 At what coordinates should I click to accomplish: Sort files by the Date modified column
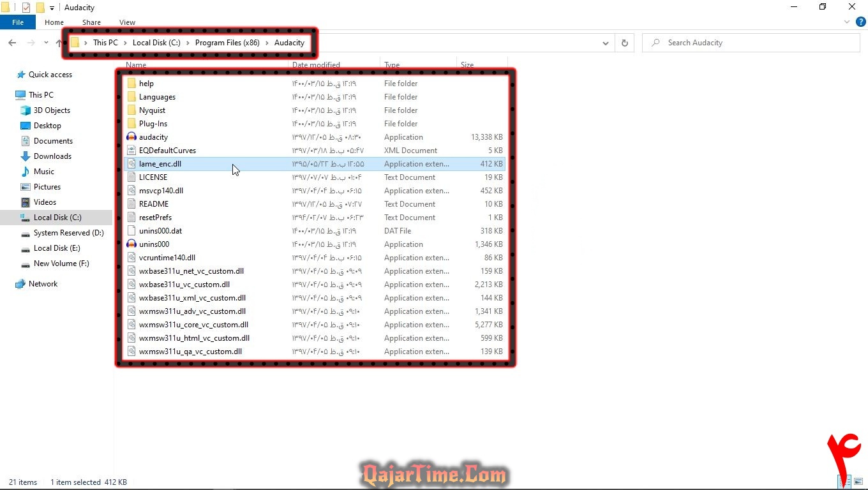pos(316,65)
